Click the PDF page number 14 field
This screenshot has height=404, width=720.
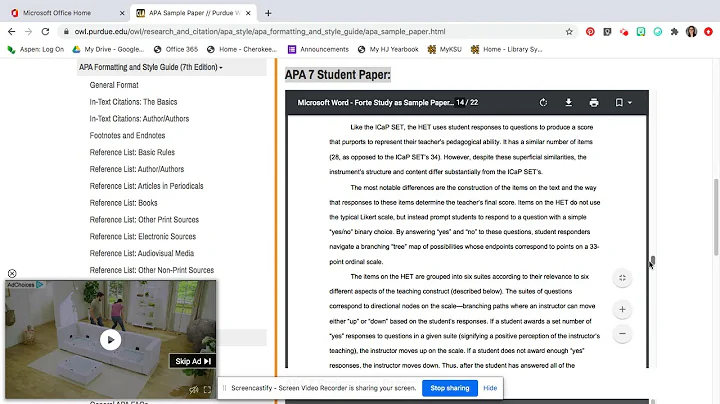pos(460,102)
